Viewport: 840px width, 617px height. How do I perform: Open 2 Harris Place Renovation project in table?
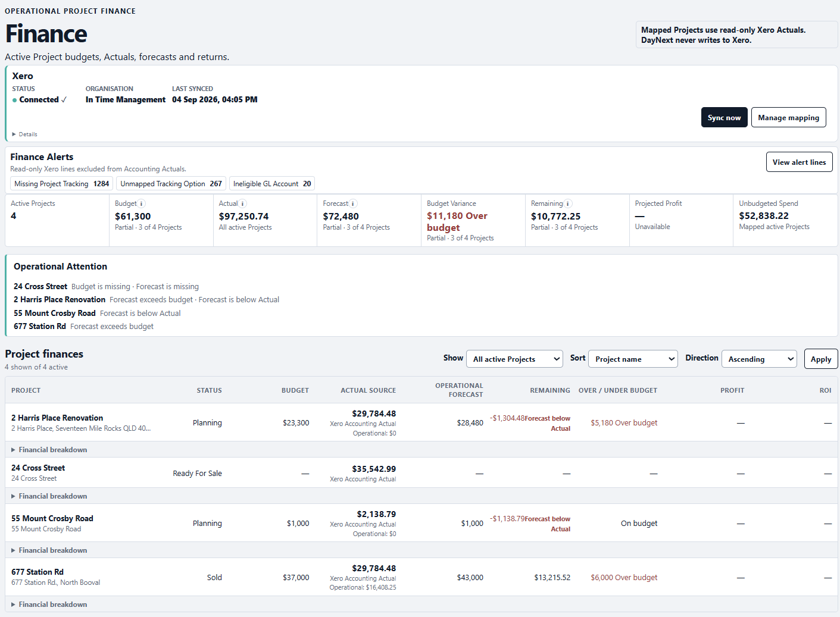click(57, 418)
